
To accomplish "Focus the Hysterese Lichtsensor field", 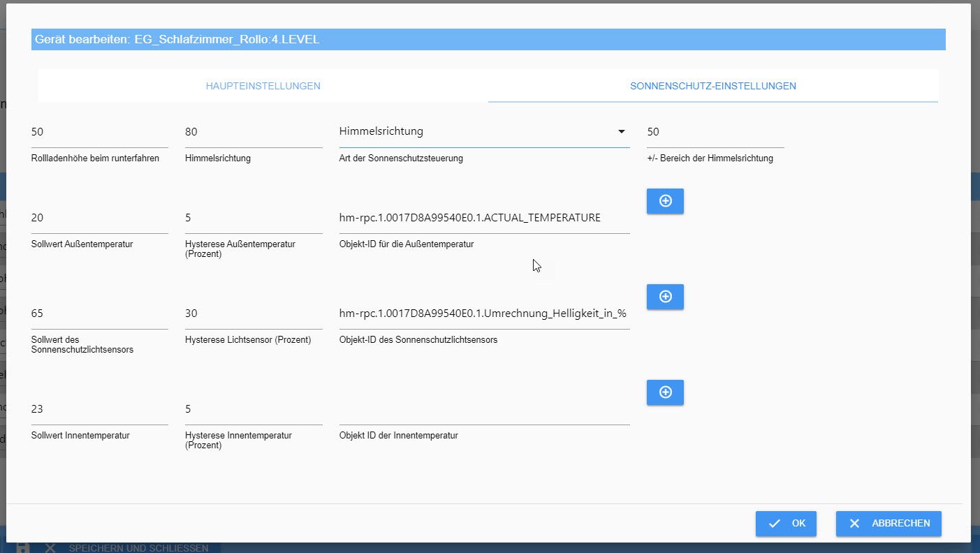I will pyautogui.click(x=254, y=314).
